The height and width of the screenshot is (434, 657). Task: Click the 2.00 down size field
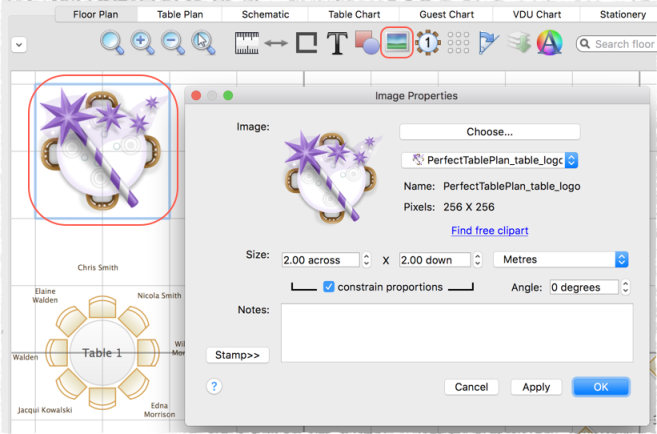(435, 260)
